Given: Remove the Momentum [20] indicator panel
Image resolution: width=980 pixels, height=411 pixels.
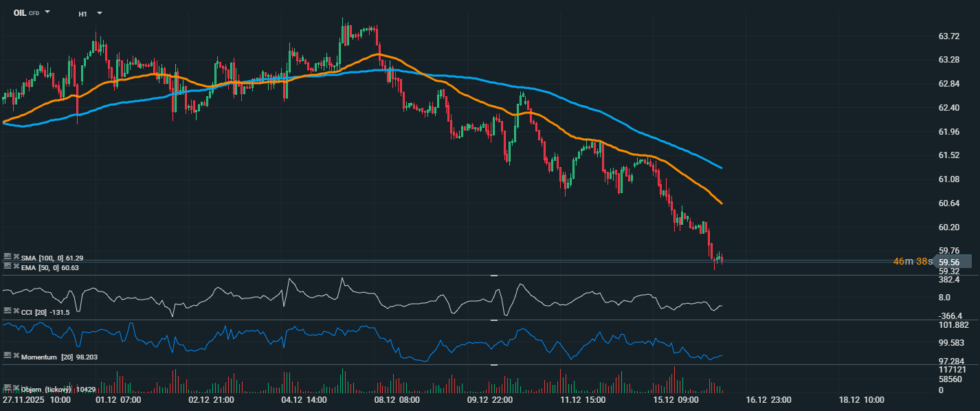Looking at the screenshot, I should pos(16,356).
